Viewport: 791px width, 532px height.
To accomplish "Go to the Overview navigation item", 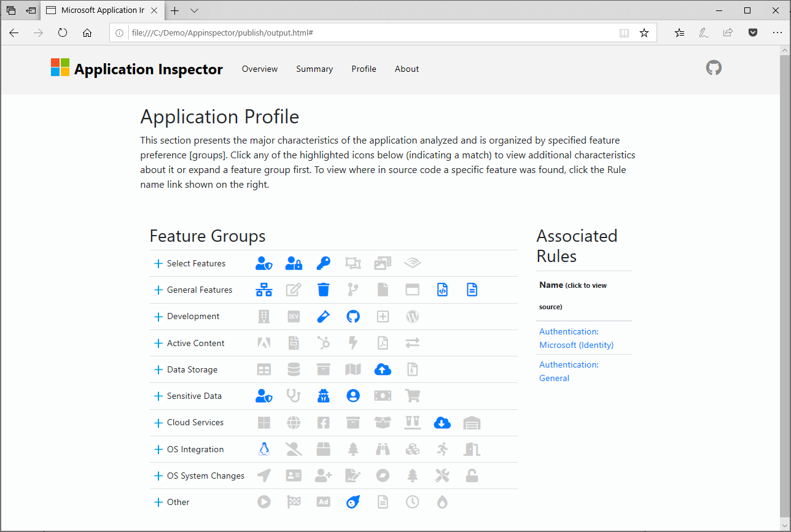I will 260,69.
